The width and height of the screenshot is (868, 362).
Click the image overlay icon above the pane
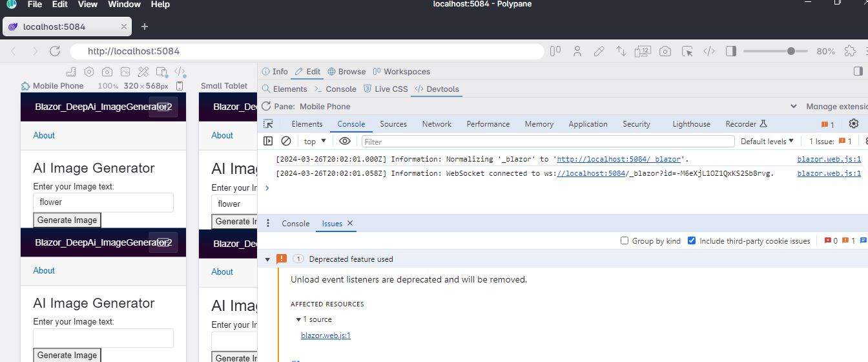[x=125, y=72]
